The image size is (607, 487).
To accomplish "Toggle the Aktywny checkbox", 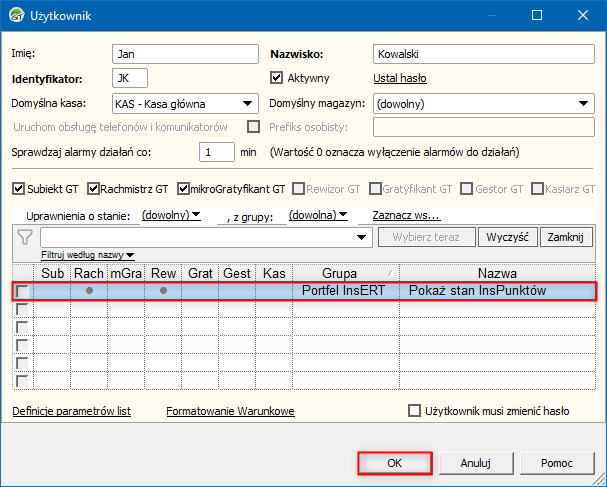I will 278,77.
